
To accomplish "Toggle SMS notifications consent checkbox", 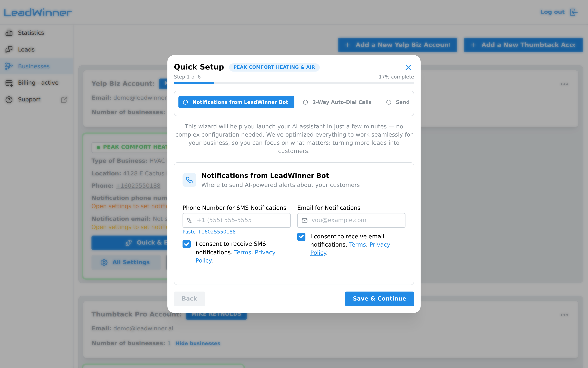I will 187,244.
